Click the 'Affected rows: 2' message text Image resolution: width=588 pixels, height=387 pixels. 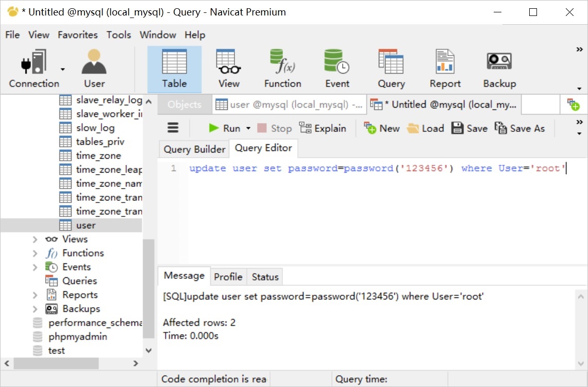(199, 323)
